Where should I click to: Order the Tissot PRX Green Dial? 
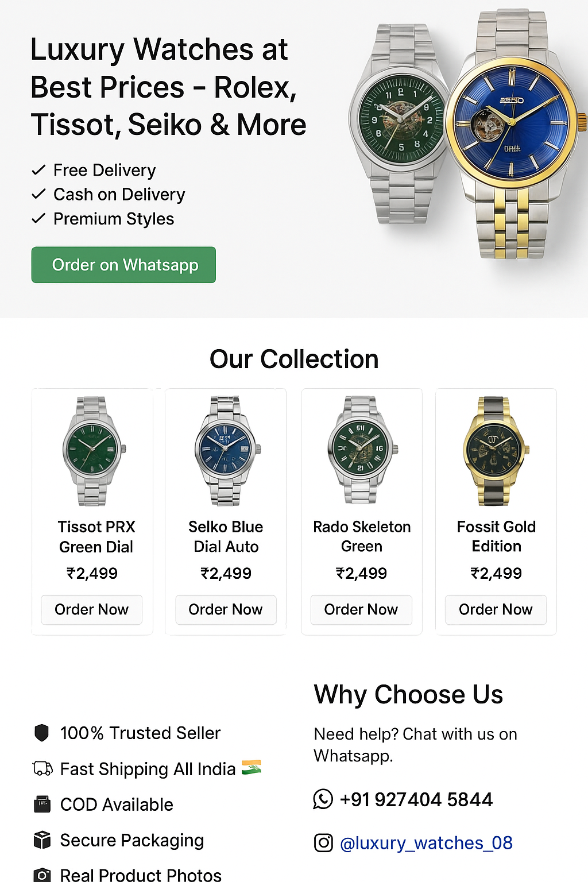91,609
